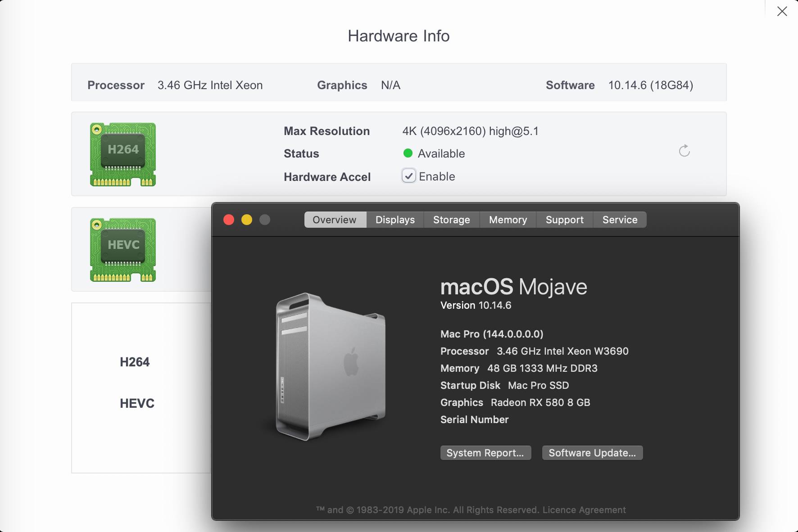
Task: Click the Software version 10.14.6 (18G84)
Action: coord(651,85)
